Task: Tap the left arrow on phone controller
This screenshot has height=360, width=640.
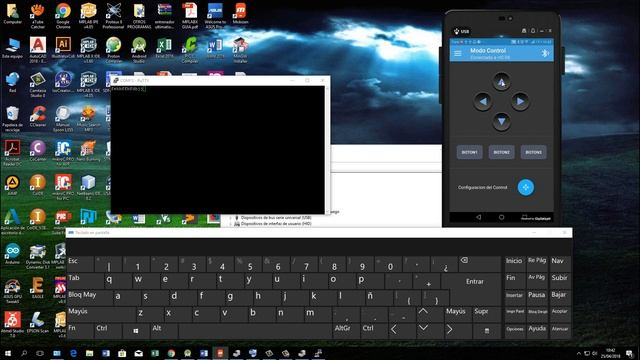Action: pyautogui.click(x=483, y=101)
